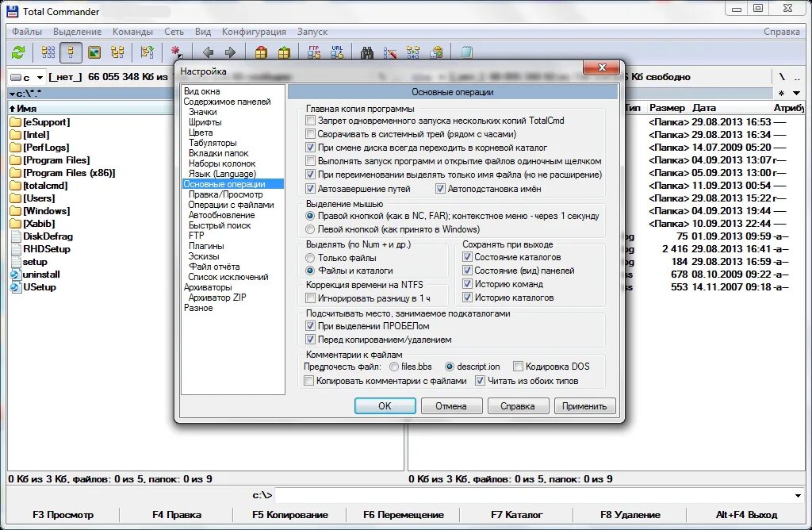Image resolution: width=812 pixels, height=530 pixels.
Task: Enable 'Игнорировать разницу в 1 ч' checkbox
Action: [310, 298]
